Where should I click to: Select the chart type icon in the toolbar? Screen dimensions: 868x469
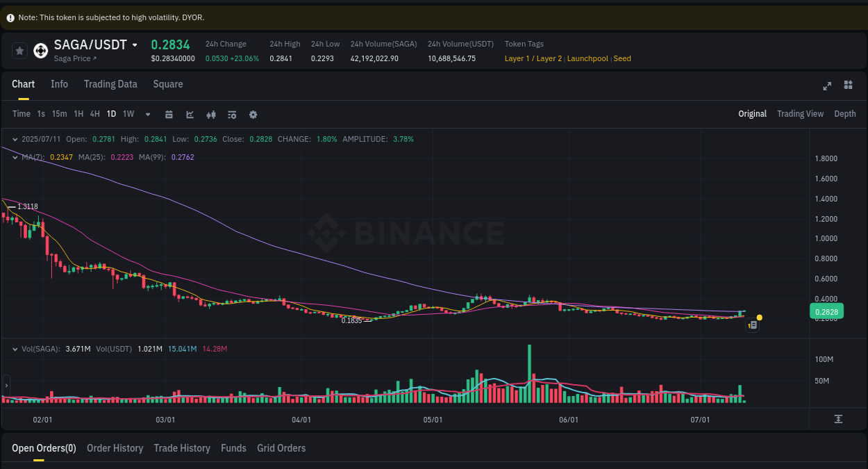tap(190, 114)
